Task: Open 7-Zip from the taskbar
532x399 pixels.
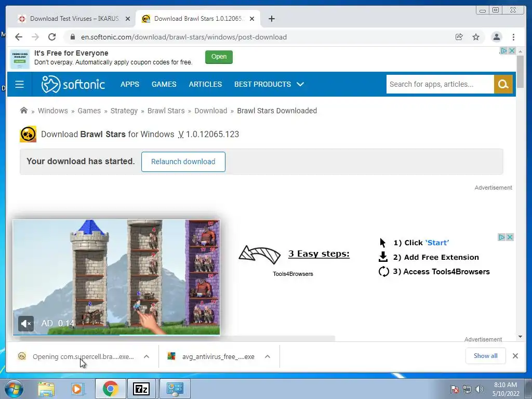Action: coord(141,389)
